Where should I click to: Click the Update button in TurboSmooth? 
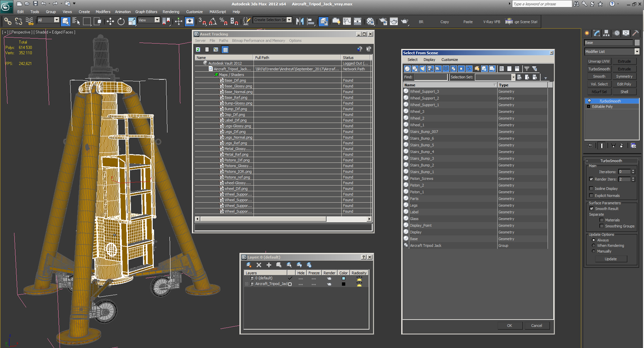[610, 259]
